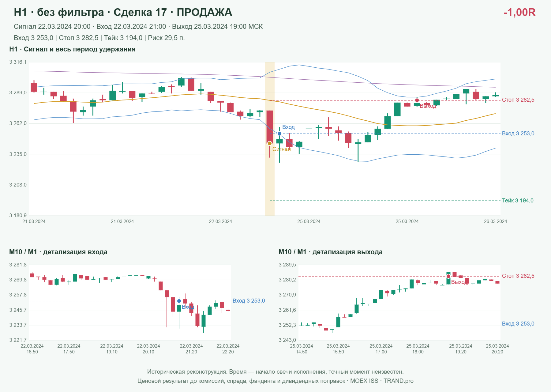Click the '25.03.2024 19:20' time label
551x392 pixels.
pyautogui.click(x=461, y=349)
